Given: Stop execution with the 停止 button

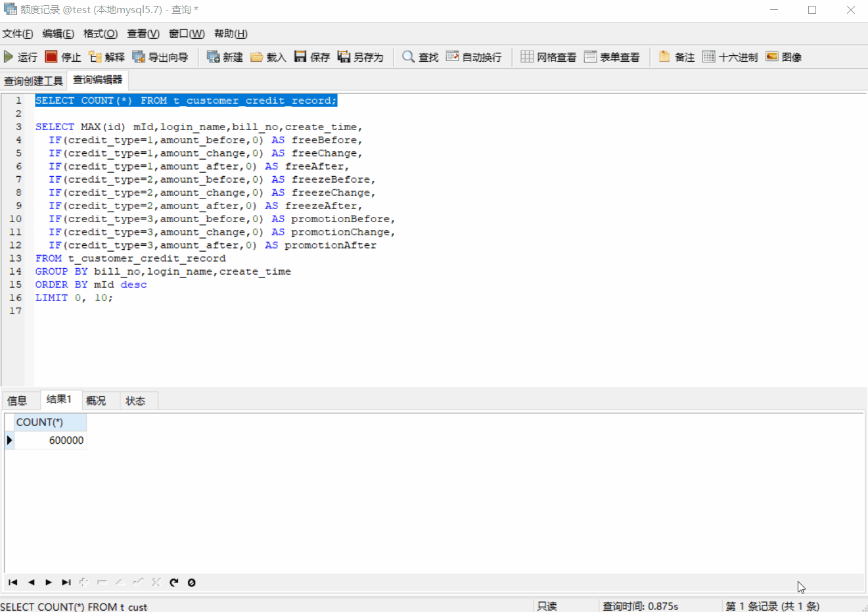Looking at the screenshot, I should [x=63, y=57].
